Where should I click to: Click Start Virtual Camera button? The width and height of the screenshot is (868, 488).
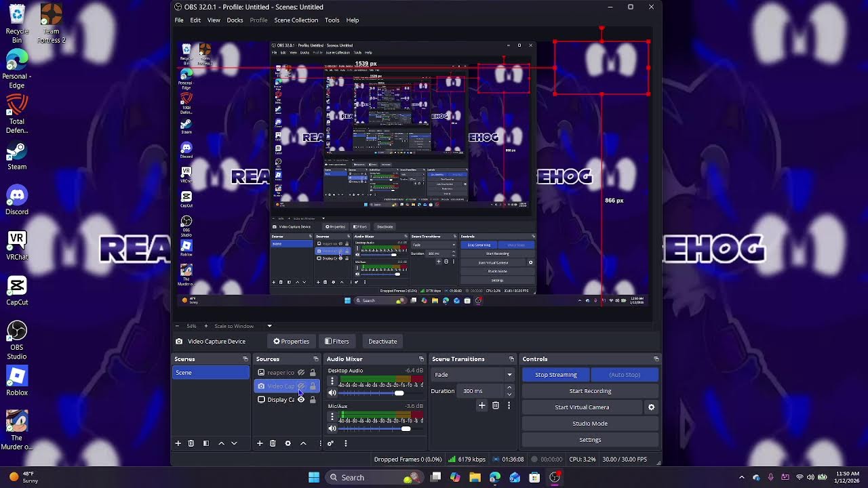coord(582,407)
